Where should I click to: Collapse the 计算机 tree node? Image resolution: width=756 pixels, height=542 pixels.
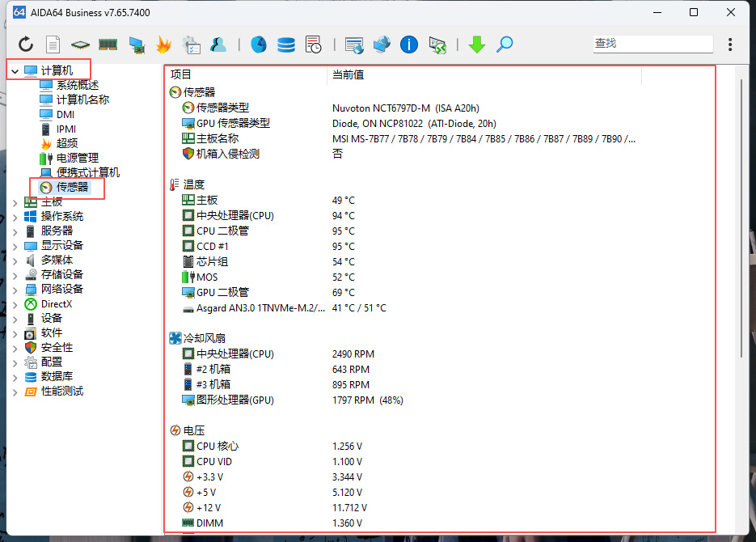click(15, 71)
